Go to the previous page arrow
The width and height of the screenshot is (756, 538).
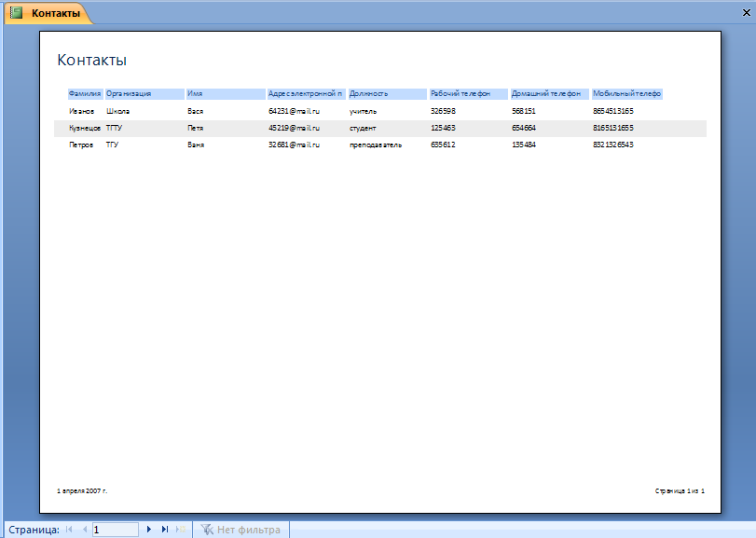point(85,530)
